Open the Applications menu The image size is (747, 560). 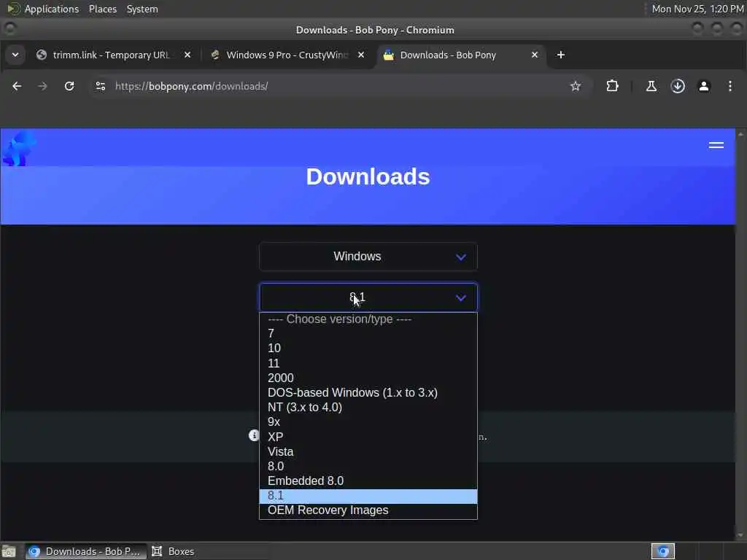tap(43, 9)
